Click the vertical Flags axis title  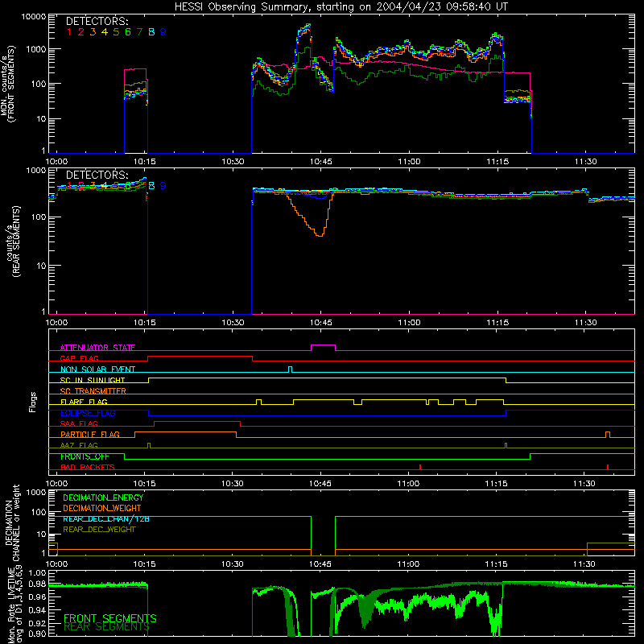[x=33, y=402]
